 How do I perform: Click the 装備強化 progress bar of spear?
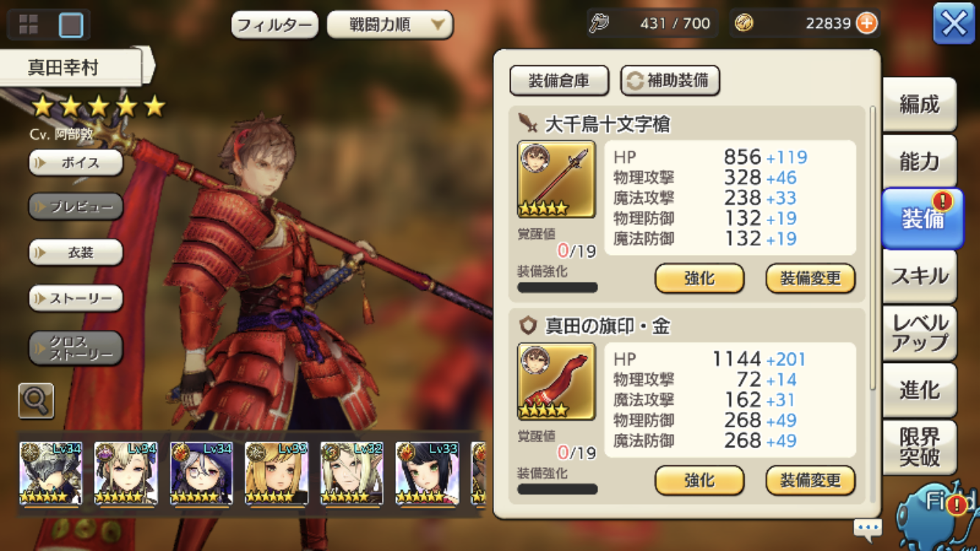pos(558,287)
